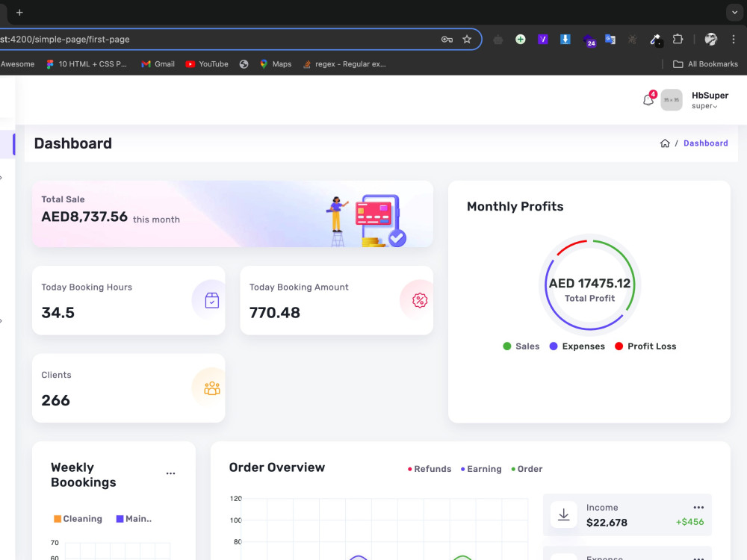Open the Chrome three-dot menu
The width and height of the screenshot is (747, 560).
(734, 40)
